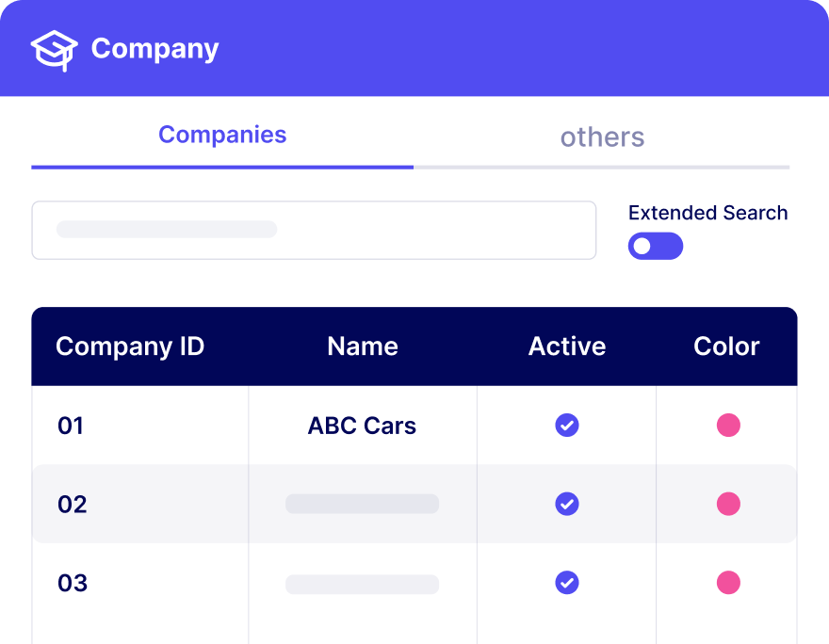Click the Active checkmark icon for company 02
The width and height of the screenshot is (829, 644).
(x=566, y=504)
